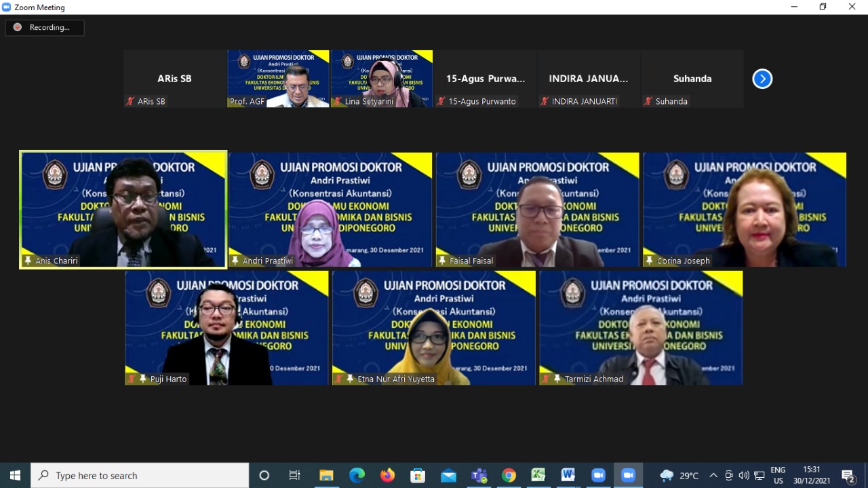Screen dimensions: 868x488
Task: Launch Microsoft Edge from taskbar
Action: [x=357, y=475]
